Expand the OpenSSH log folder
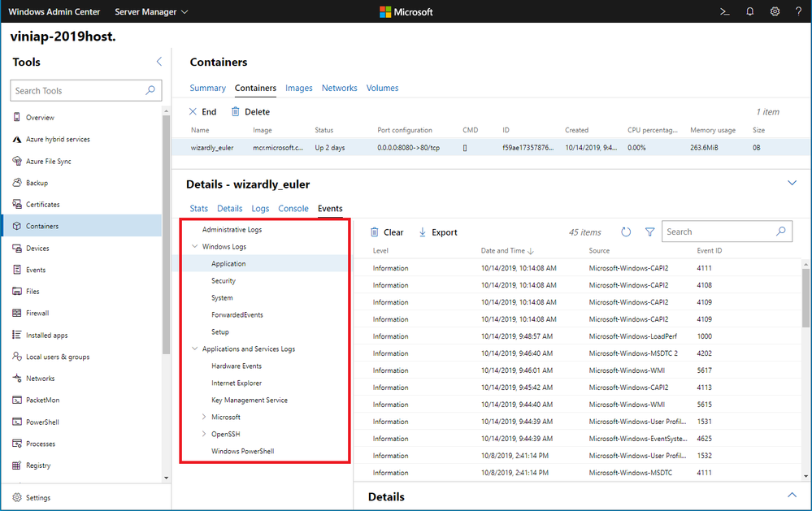Viewport: 812px width, 511px height. coord(204,434)
